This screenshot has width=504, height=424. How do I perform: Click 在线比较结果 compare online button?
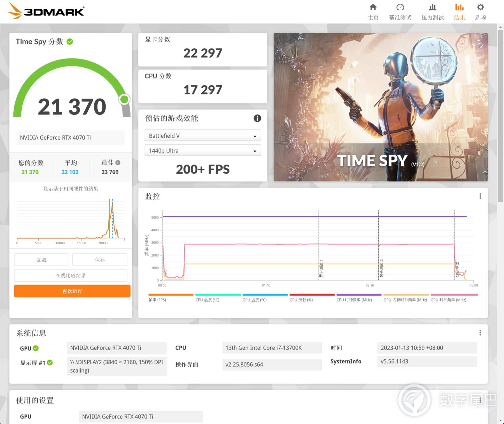pyautogui.click(x=71, y=275)
